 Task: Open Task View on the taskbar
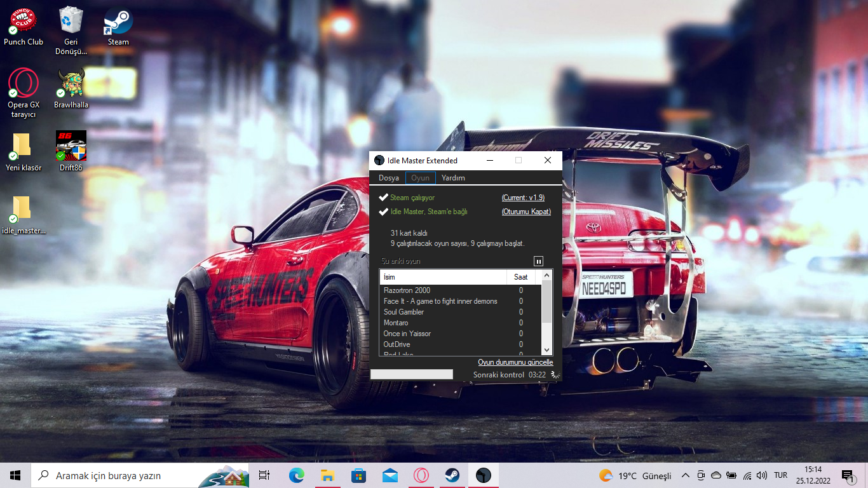tap(264, 475)
